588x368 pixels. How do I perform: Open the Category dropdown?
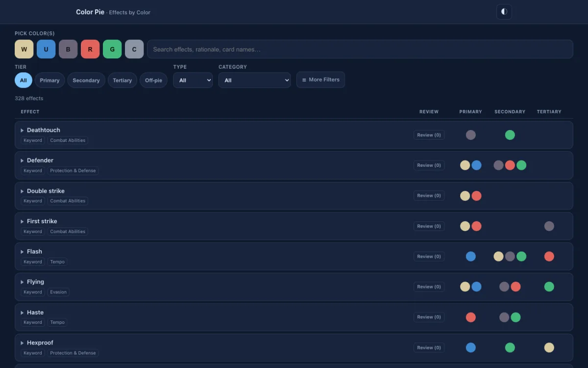[x=254, y=80]
